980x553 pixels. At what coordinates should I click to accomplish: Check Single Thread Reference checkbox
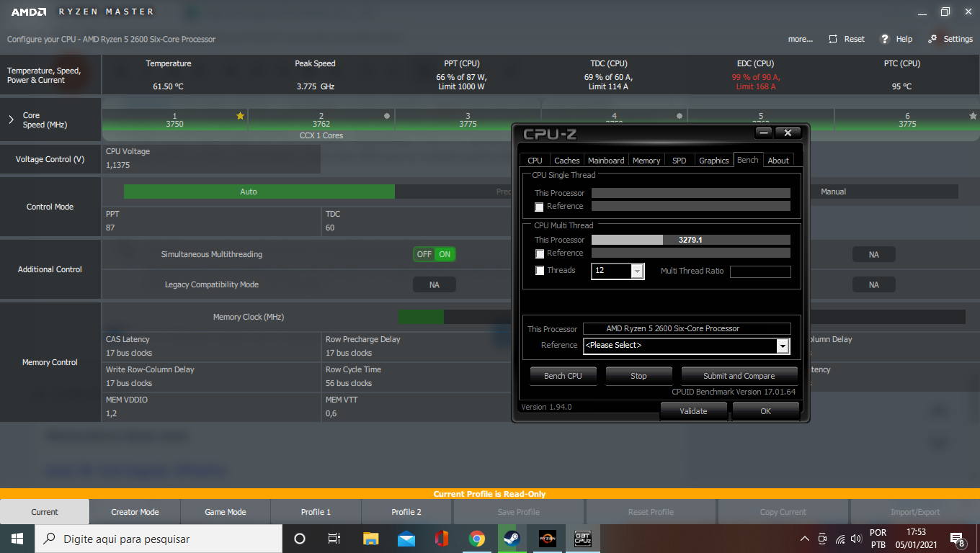click(x=539, y=207)
